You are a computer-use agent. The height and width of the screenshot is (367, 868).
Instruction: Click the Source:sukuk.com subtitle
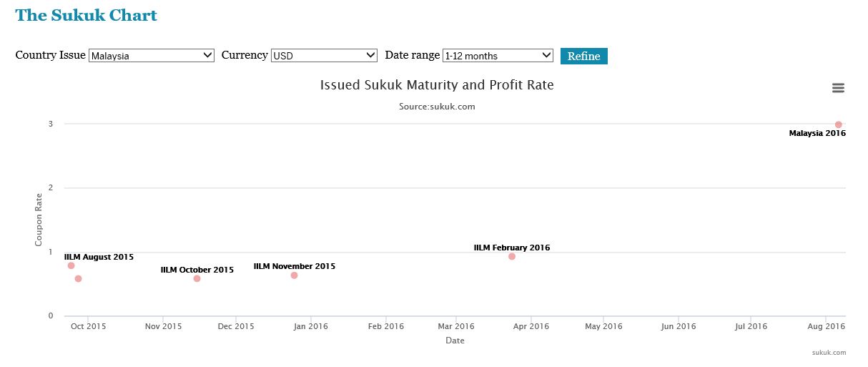(437, 107)
